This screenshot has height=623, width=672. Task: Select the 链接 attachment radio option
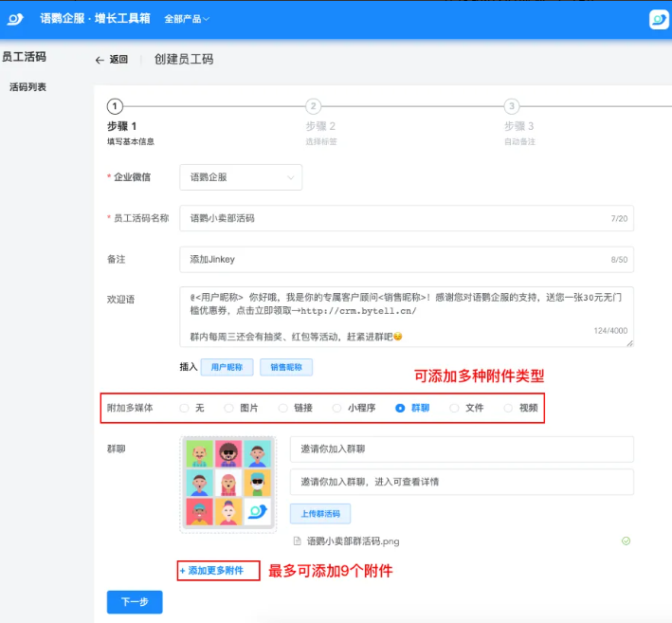click(x=283, y=408)
